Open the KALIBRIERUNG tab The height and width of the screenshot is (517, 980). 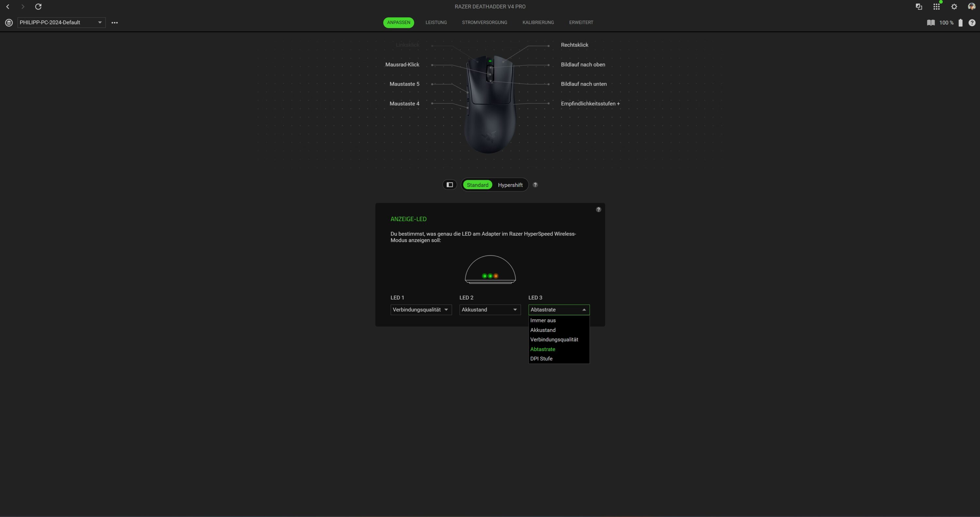(x=538, y=23)
